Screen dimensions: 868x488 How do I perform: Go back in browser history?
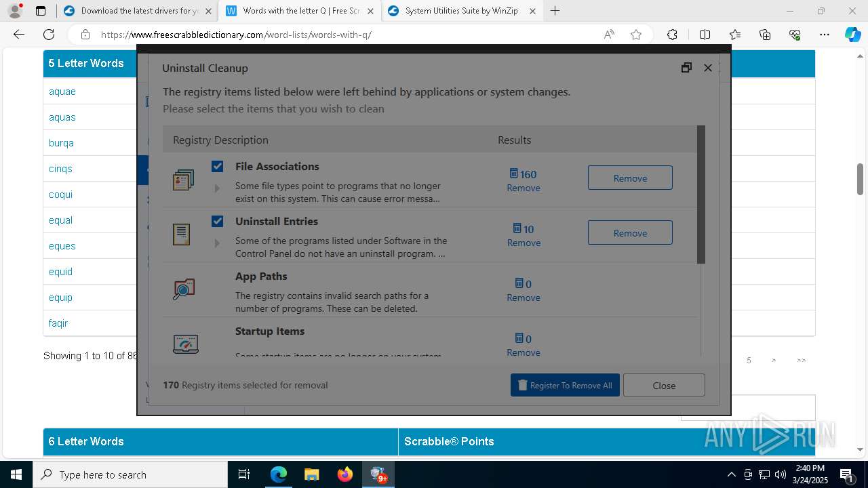coord(19,35)
